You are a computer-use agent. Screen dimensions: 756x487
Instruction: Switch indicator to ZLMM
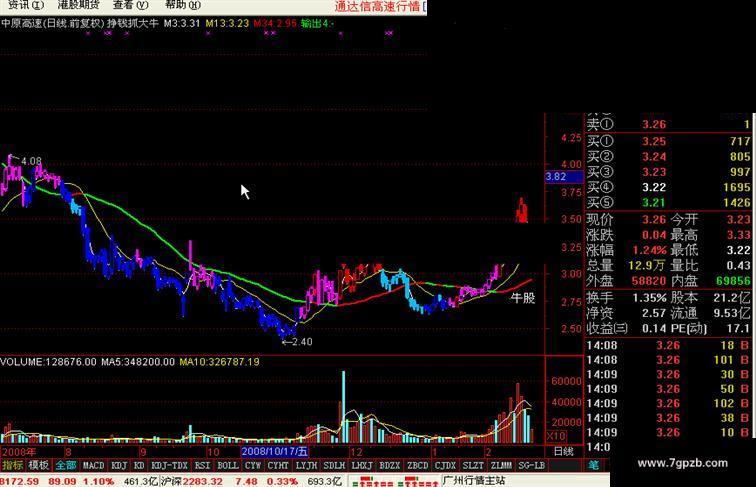pyautogui.click(x=500, y=465)
